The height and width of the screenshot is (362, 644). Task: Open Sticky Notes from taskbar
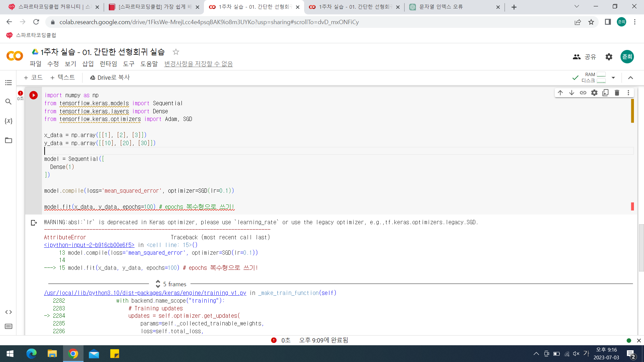115,354
